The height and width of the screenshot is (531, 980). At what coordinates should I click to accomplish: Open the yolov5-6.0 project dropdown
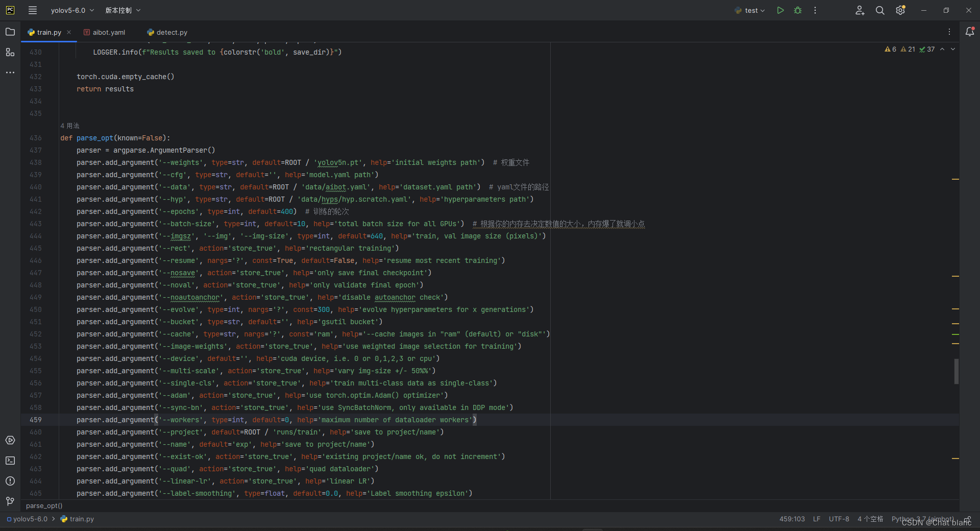click(72, 10)
